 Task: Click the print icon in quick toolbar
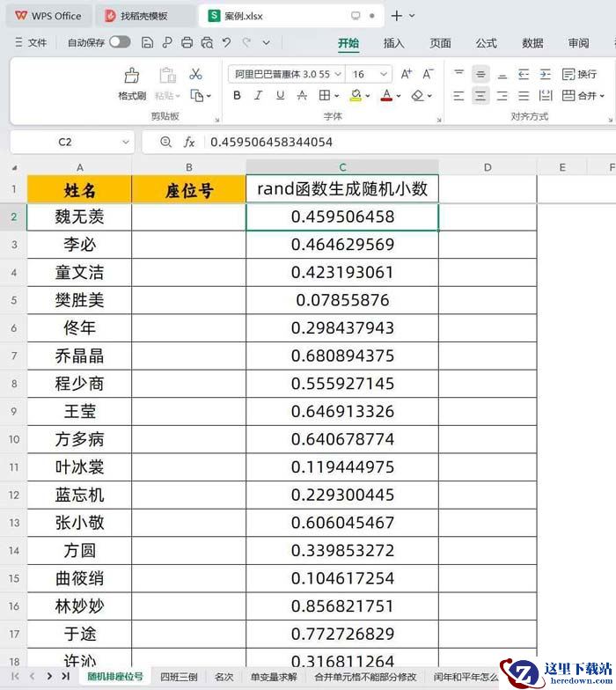(x=187, y=42)
